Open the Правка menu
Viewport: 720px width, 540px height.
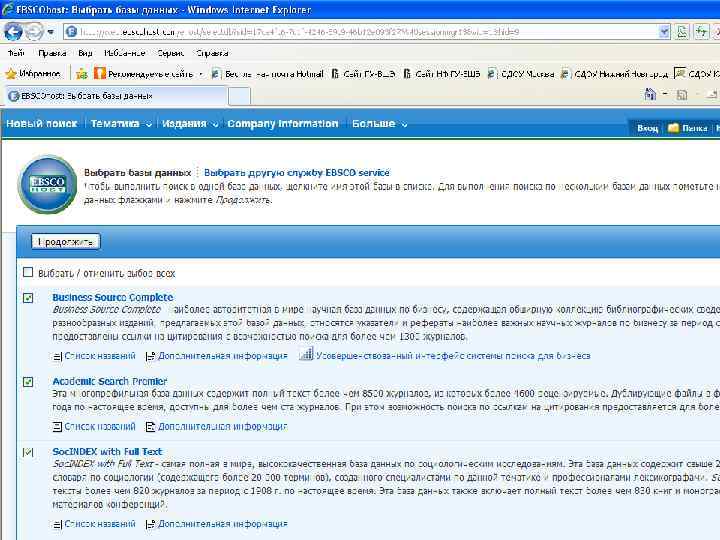point(52,53)
